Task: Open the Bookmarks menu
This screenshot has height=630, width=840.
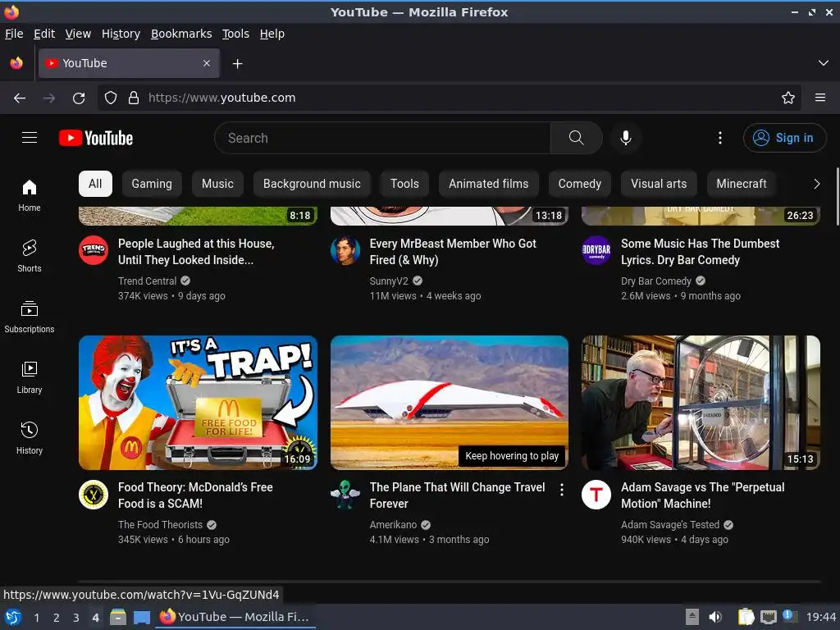Action: pyautogui.click(x=181, y=34)
